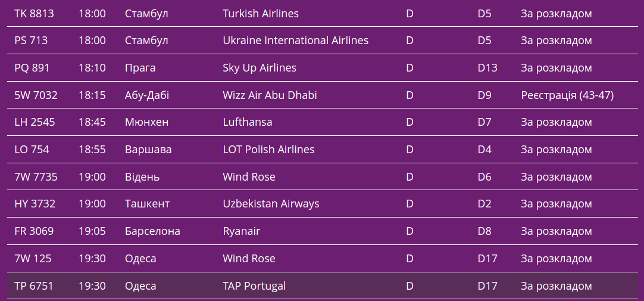Click gate D13 for the Прага flight
Viewport: 644px width, 301px height.
click(487, 68)
